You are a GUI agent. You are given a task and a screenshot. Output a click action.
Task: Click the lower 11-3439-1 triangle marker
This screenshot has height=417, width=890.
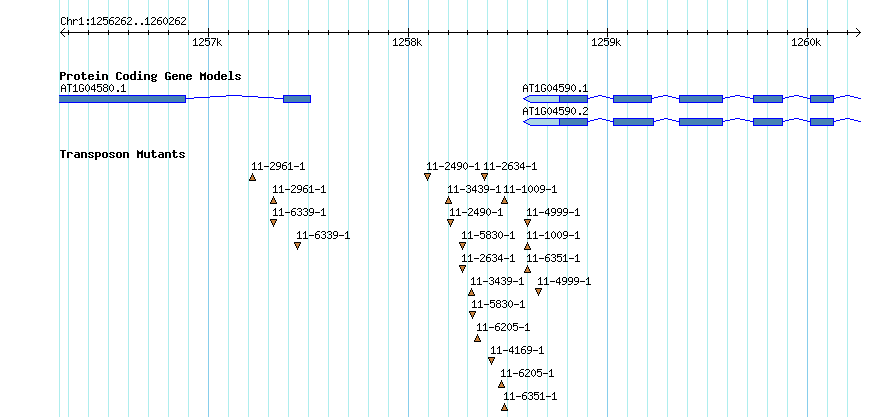pyautogui.click(x=472, y=292)
